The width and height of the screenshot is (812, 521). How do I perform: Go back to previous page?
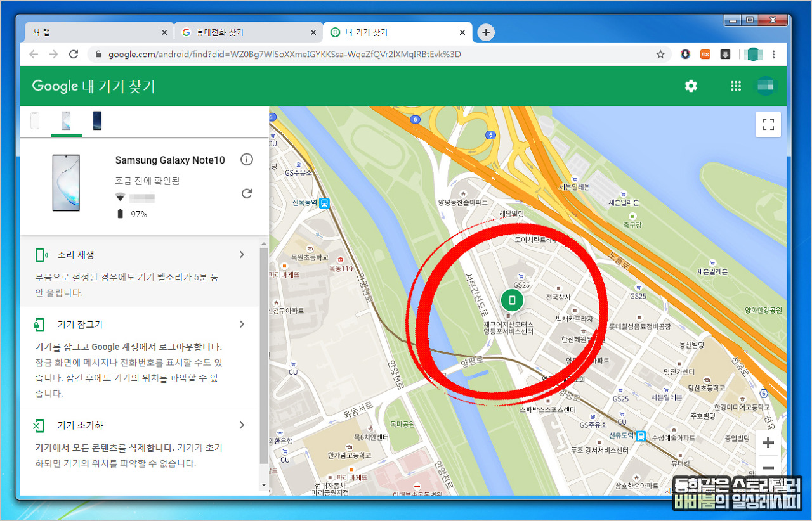click(34, 55)
